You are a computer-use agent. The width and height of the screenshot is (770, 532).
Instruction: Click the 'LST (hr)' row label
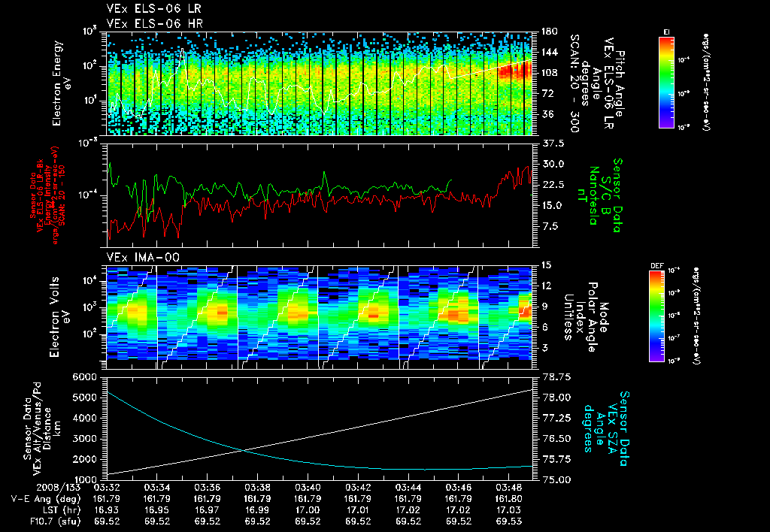point(60,510)
